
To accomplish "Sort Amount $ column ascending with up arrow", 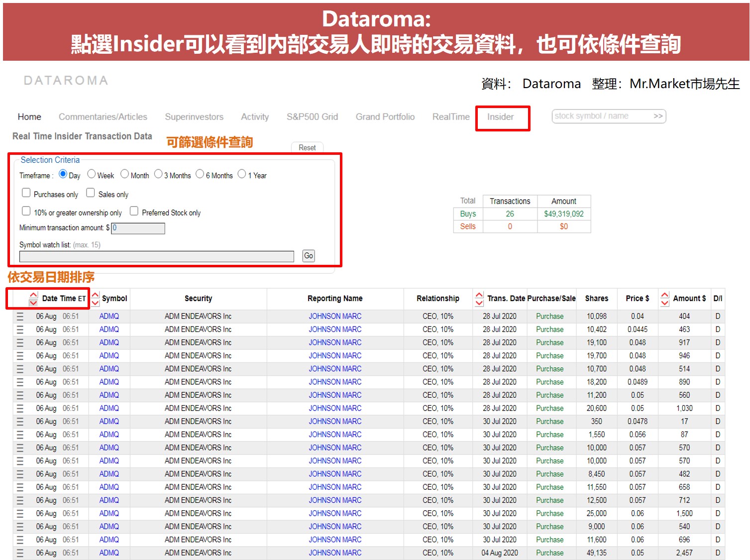I will pyautogui.click(x=665, y=295).
